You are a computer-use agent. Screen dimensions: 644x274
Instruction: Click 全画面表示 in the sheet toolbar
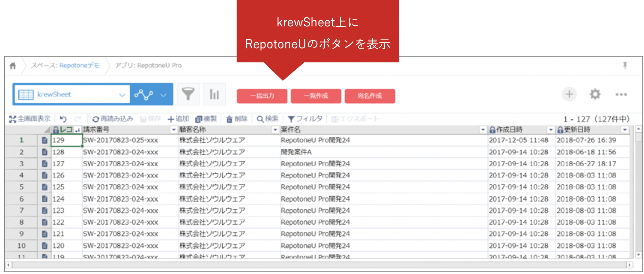pos(30,119)
